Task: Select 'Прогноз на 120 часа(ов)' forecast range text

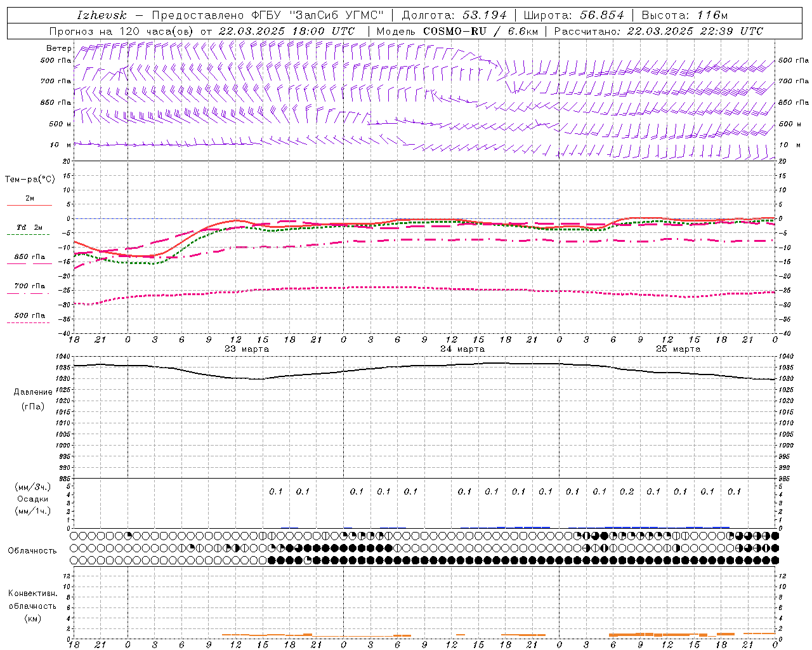Action: click(122, 31)
